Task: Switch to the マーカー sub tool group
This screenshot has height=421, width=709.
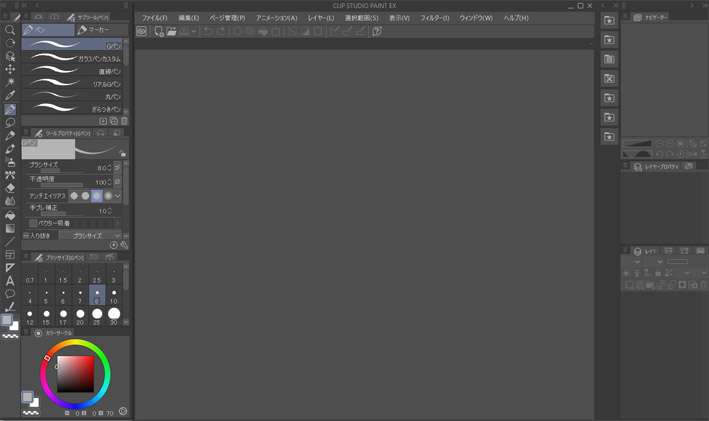Action: (x=99, y=31)
